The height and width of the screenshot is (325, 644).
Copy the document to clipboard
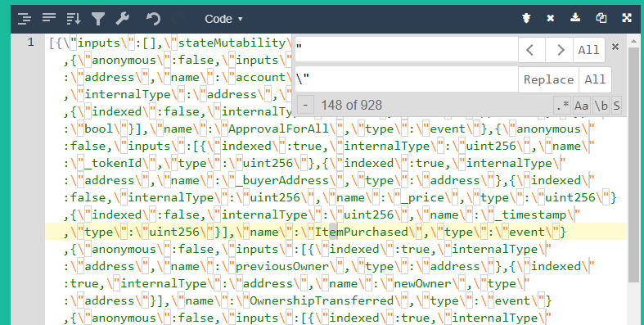click(601, 18)
